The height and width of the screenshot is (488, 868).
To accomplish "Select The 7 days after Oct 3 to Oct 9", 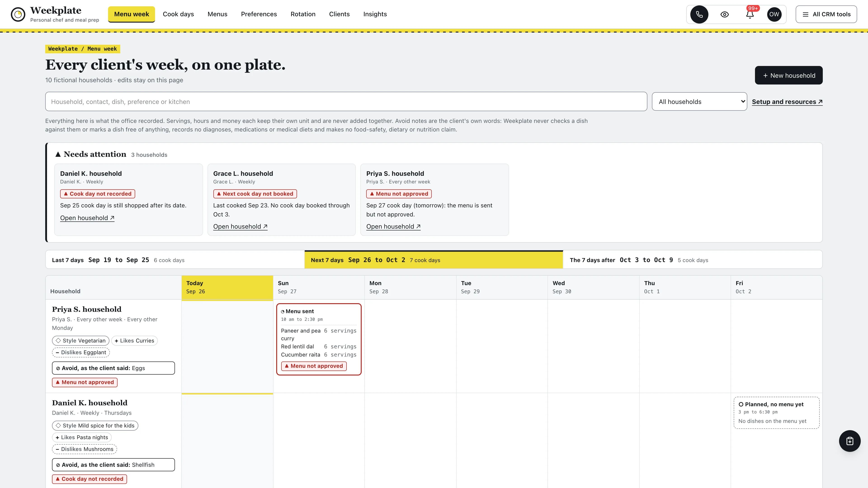I will point(692,260).
